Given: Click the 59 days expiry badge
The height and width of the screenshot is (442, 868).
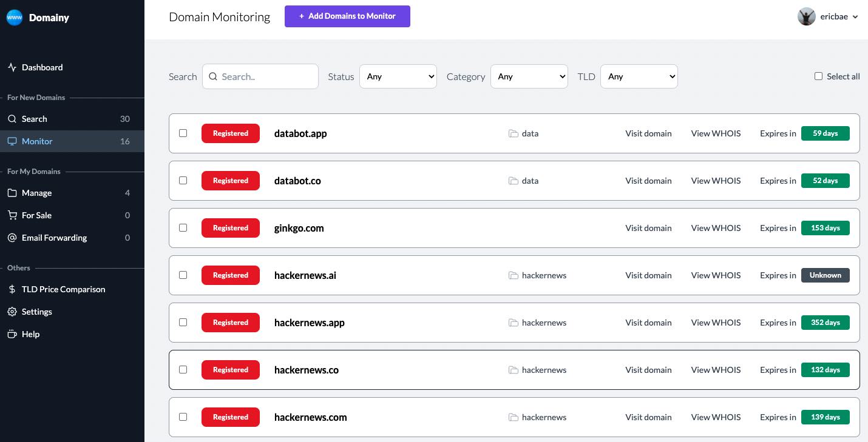Looking at the screenshot, I should tap(826, 133).
